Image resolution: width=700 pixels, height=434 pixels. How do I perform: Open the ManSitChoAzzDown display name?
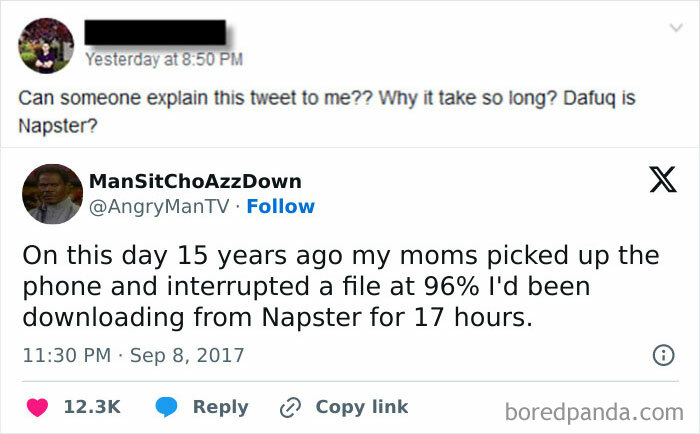pos(195,181)
